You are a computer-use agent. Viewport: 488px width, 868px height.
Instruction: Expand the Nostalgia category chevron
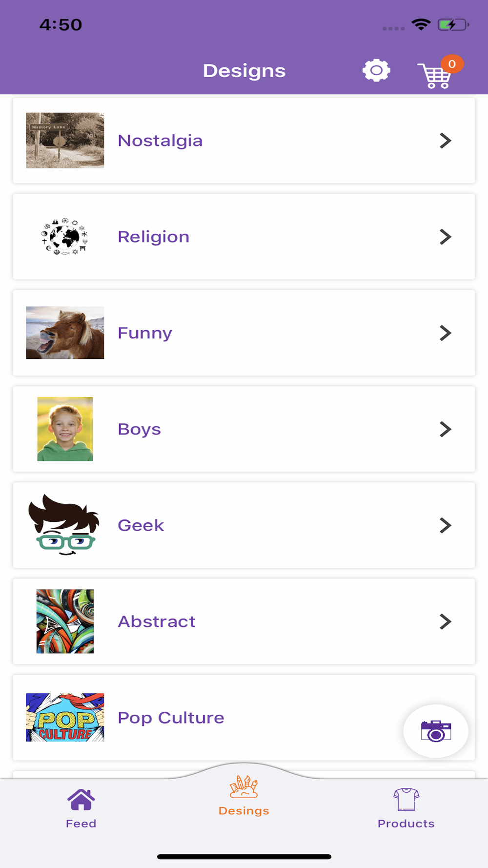pyautogui.click(x=445, y=141)
